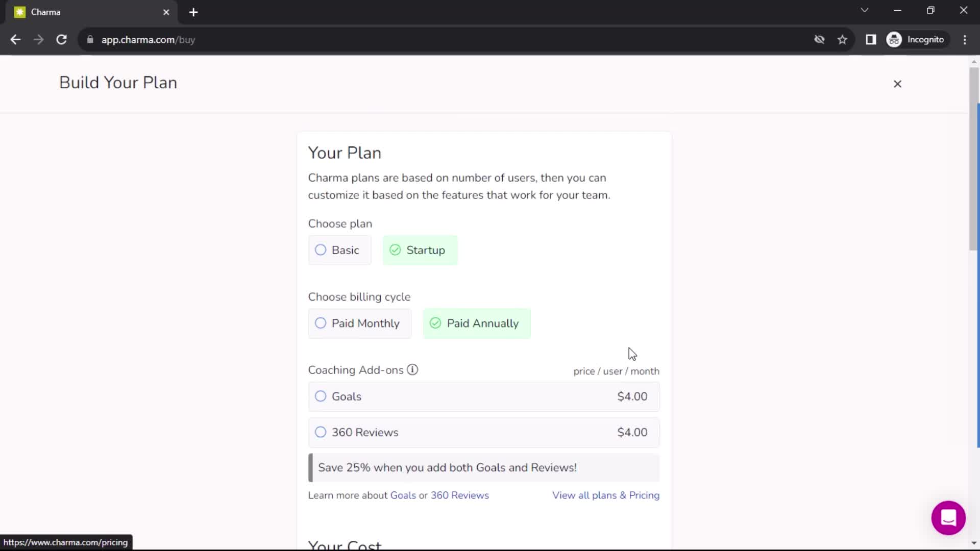
Task: Open a new browser tab
Action: click(193, 12)
